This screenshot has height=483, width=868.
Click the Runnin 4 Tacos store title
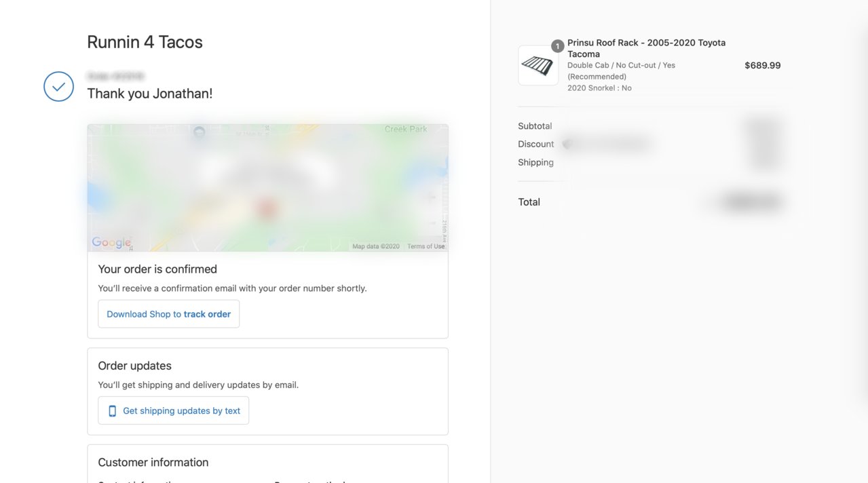(x=145, y=42)
